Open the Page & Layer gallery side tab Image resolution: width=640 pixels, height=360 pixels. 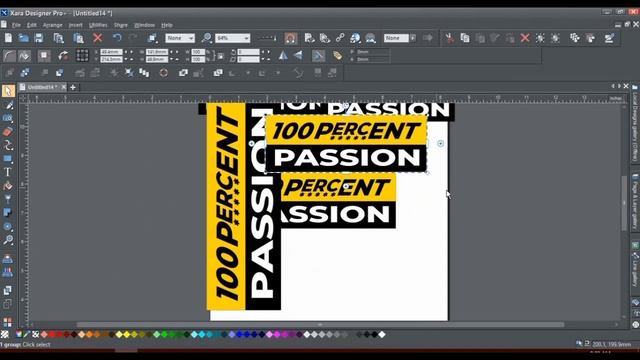click(635, 202)
